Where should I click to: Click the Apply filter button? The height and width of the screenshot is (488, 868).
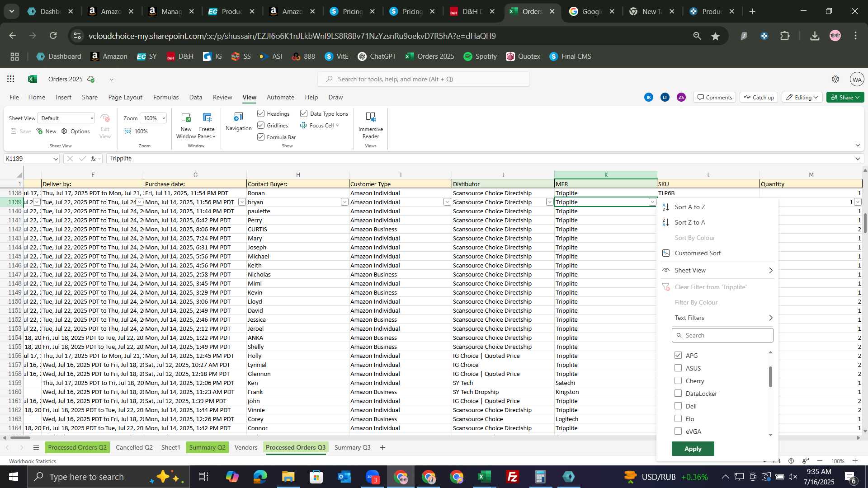693,449
